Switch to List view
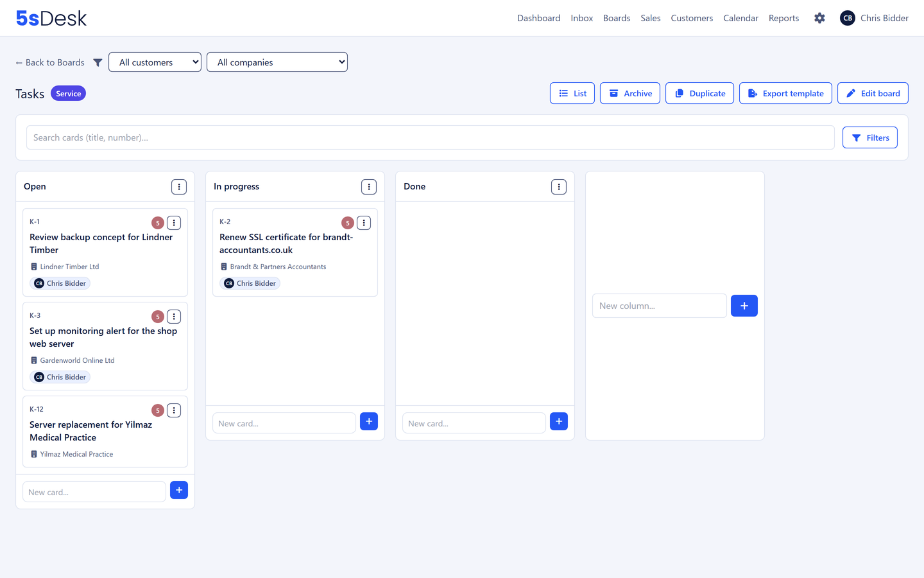This screenshot has height=578, width=924. click(x=572, y=93)
